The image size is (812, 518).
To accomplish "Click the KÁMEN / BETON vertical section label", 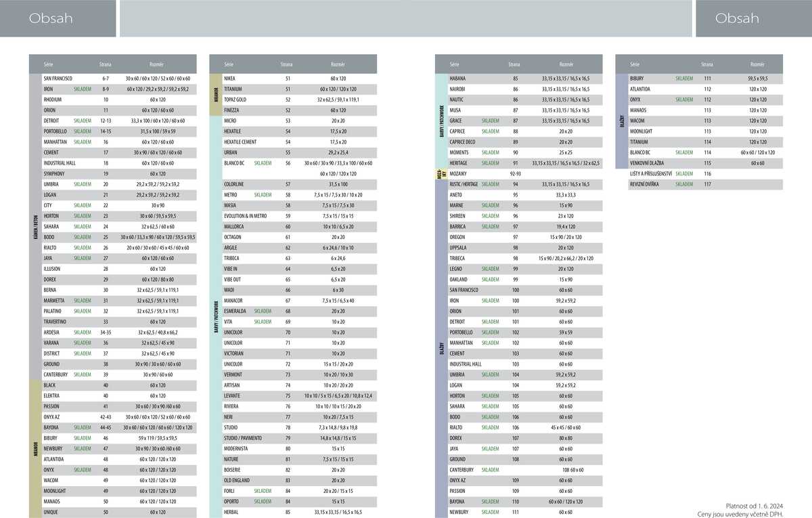I will [35, 226].
